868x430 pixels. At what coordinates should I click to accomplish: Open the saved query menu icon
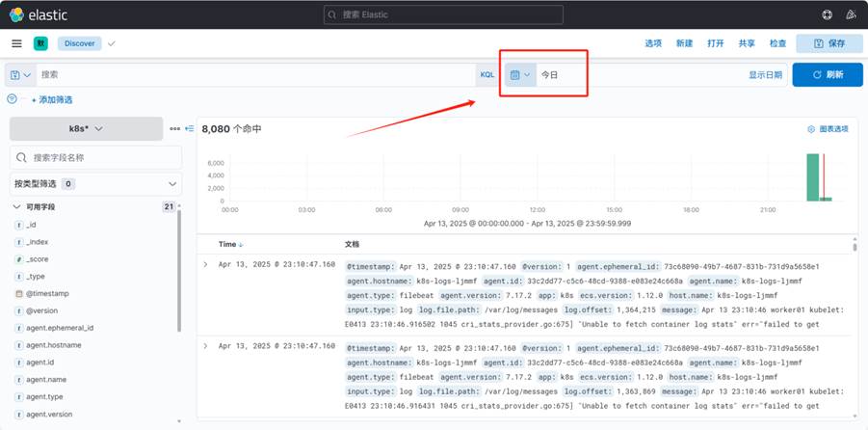(x=20, y=74)
